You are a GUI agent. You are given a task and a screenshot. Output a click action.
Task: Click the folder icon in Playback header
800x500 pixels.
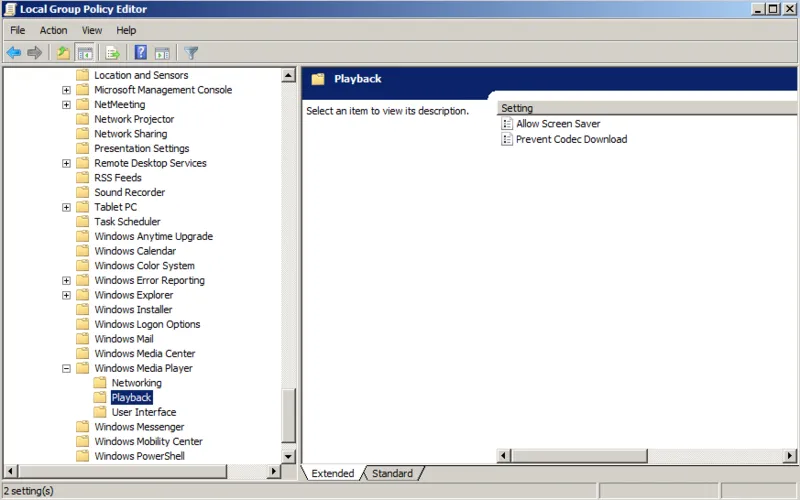click(318, 79)
